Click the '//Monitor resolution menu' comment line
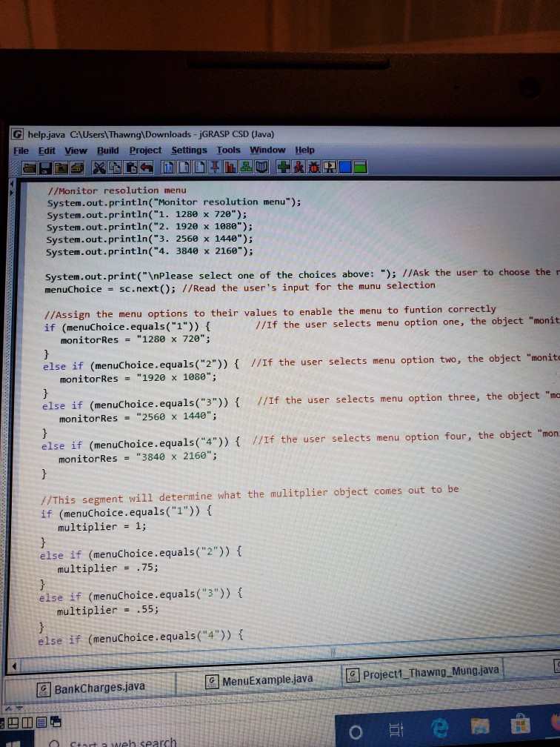 coord(117,190)
